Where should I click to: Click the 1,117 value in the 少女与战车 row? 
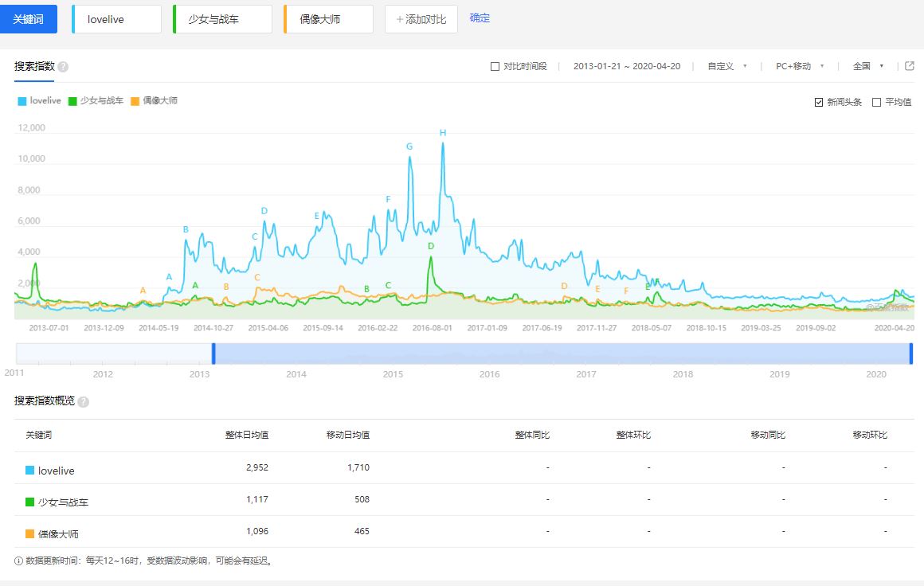click(257, 499)
